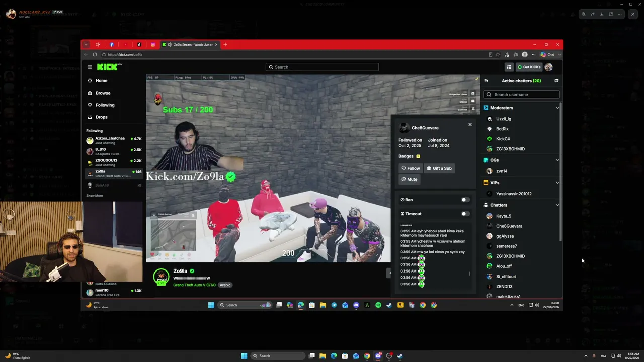644x362 pixels.
Task: Select moderator Uzzii_lg
Action: coord(503,119)
